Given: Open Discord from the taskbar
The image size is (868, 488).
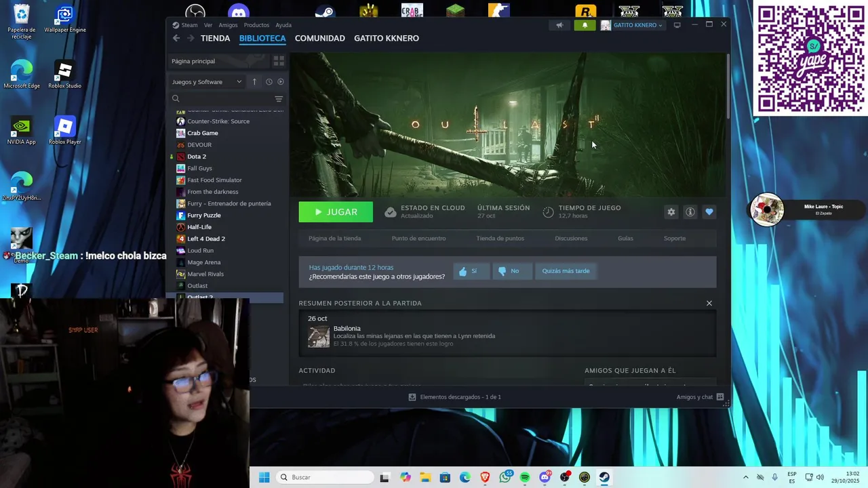Looking at the screenshot, I should pos(545,477).
